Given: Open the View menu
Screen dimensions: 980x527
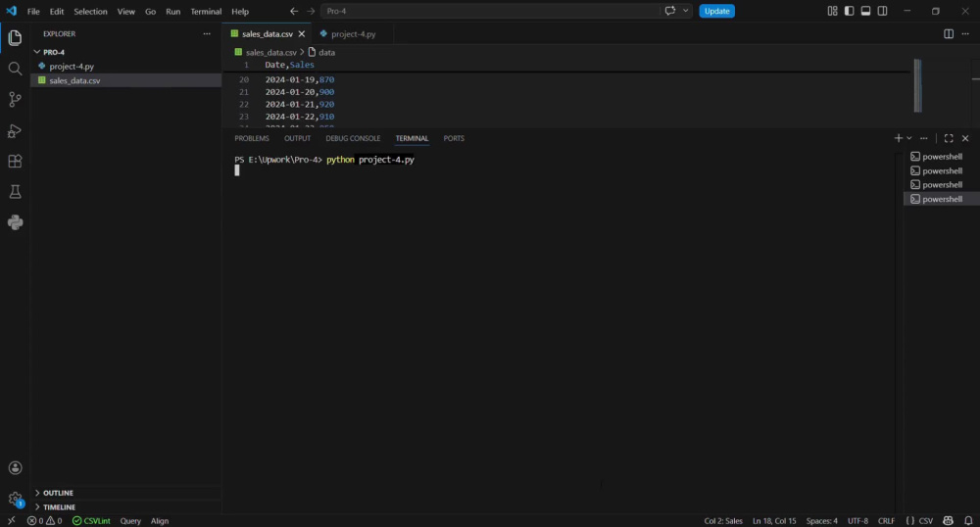Looking at the screenshot, I should pyautogui.click(x=125, y=11).
